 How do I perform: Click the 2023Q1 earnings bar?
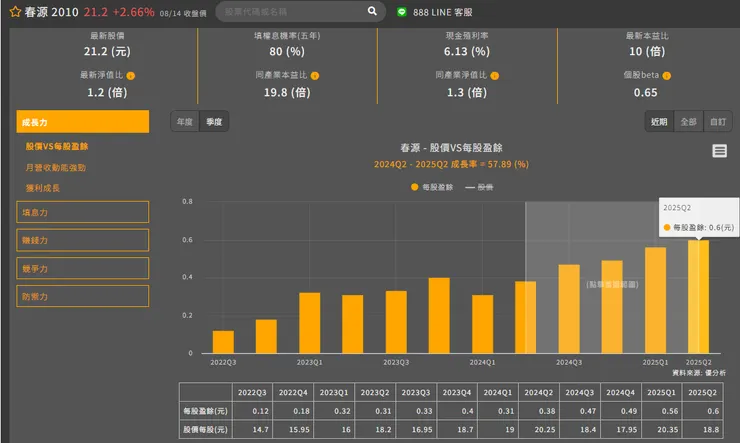(310, 323)
